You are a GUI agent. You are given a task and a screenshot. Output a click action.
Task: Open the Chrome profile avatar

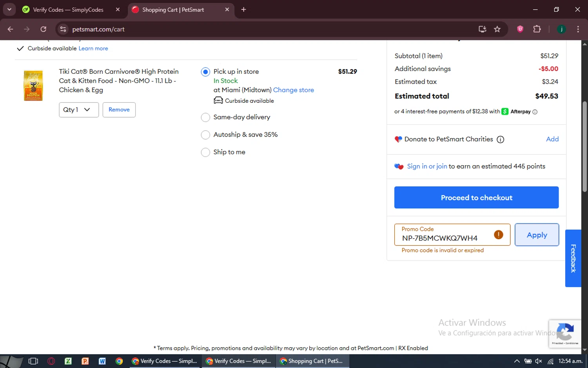point(561,29)
